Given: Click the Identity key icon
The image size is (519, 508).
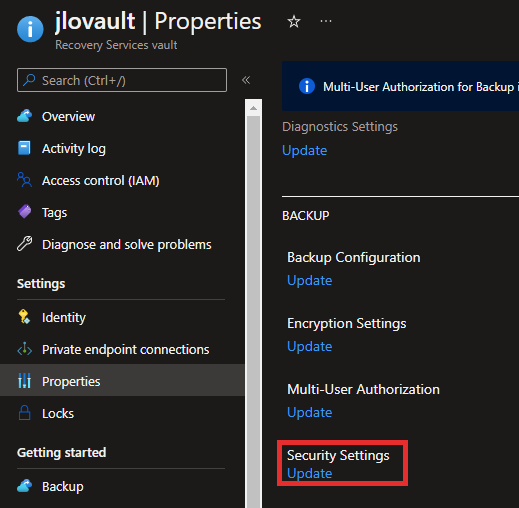Looking at the screenshot, I should click(24, 317).
